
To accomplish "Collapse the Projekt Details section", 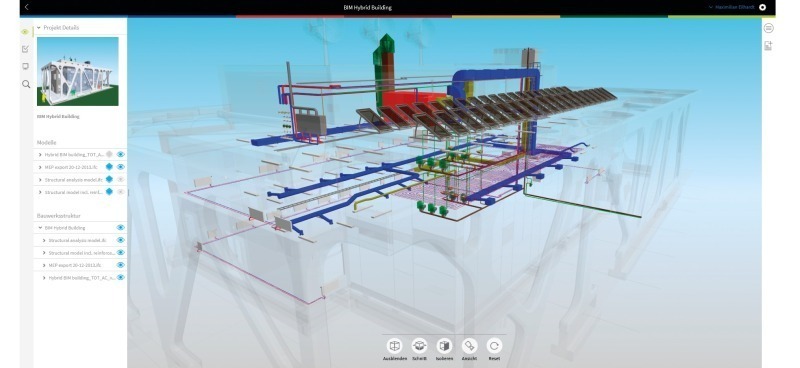I will click(x=39, y=28).
